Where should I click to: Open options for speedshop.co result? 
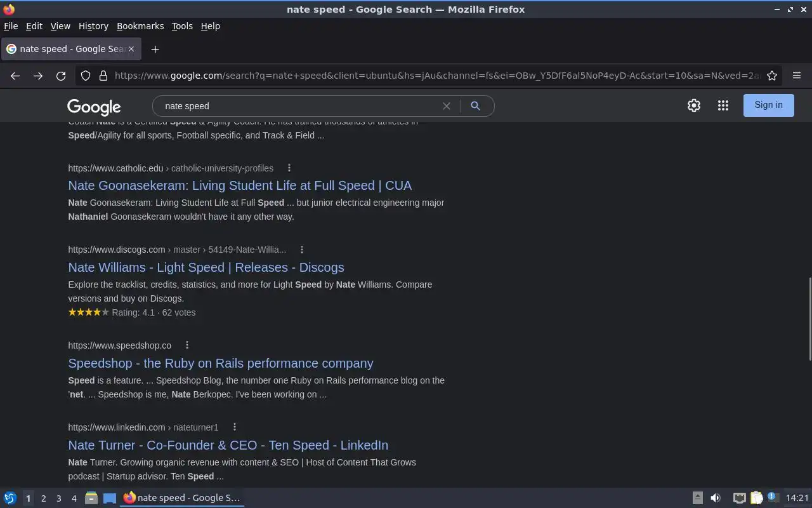pyautogui.click(x=187, y=345)
